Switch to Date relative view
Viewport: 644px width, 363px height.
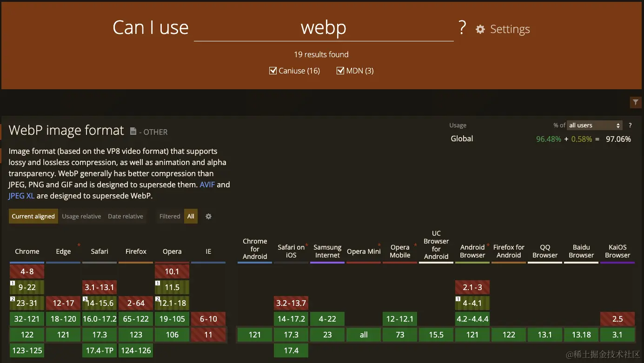pyautogui.click(x=126, y=216)
